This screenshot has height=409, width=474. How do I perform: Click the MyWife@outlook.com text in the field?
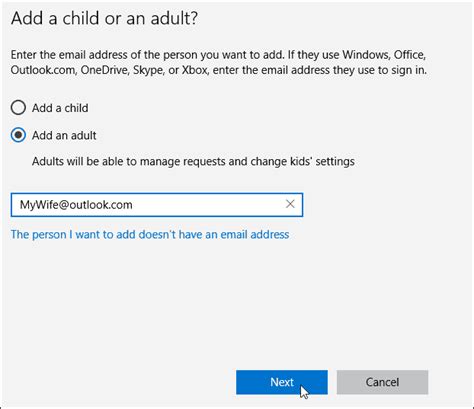click(x=76, y=205)
